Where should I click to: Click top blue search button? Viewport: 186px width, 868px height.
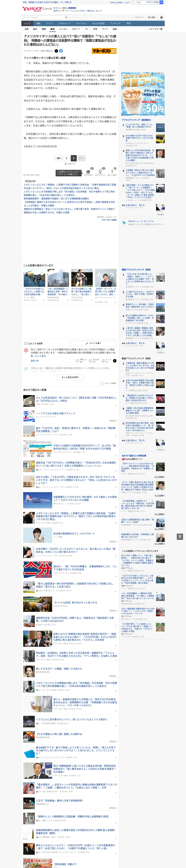(161, 2)
